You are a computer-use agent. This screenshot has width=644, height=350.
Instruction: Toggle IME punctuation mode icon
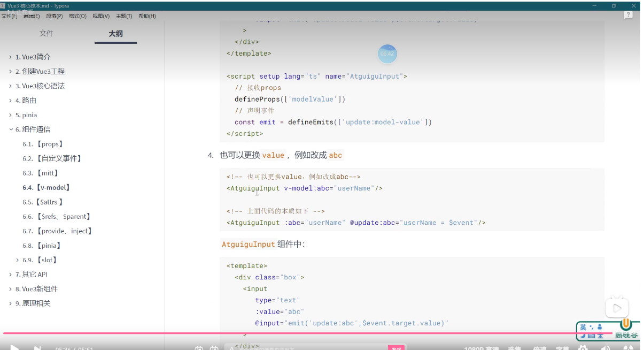click(592, 327)
